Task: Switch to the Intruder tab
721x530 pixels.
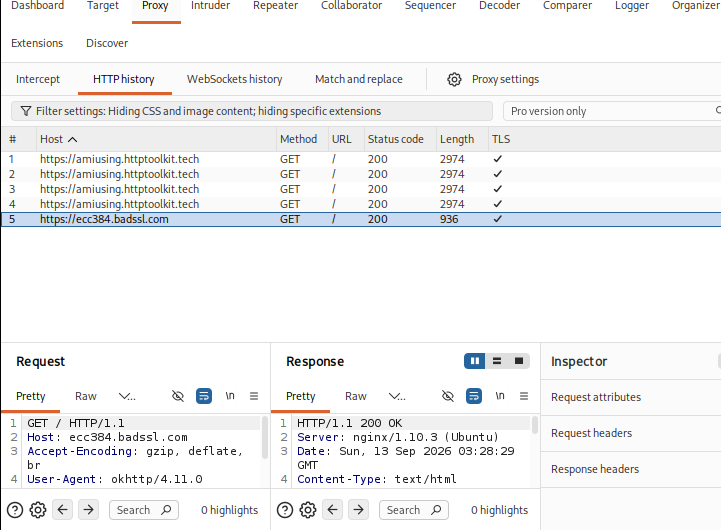Action: (211, 6)
